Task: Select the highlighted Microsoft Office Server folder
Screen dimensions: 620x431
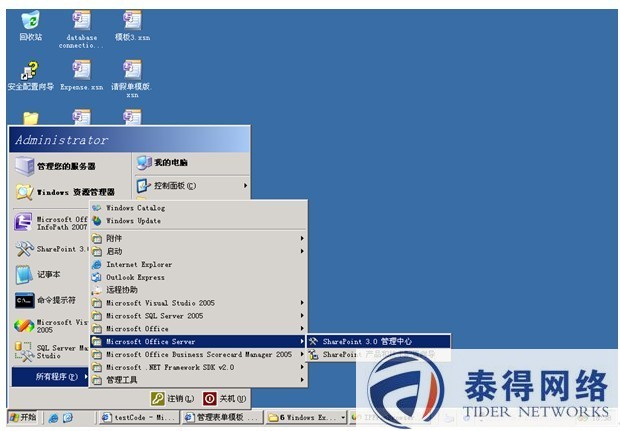Action: [198, 342]
